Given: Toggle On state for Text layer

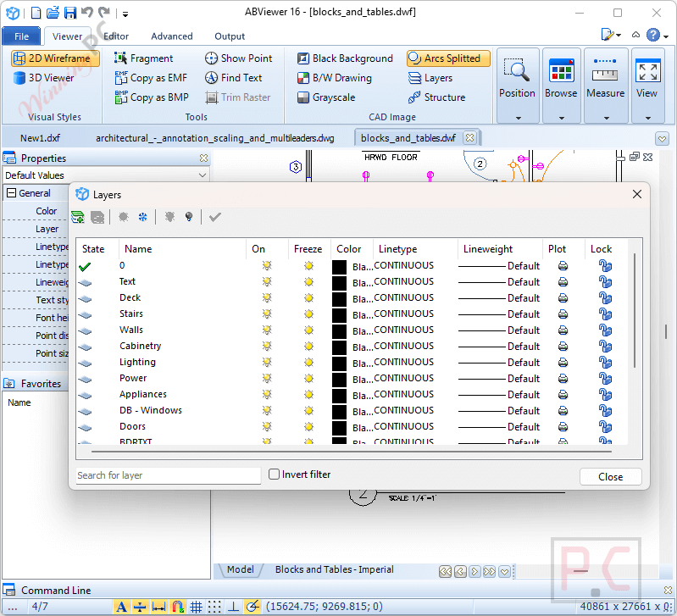Looking at the screenshot, I should (x=267, y=282).
